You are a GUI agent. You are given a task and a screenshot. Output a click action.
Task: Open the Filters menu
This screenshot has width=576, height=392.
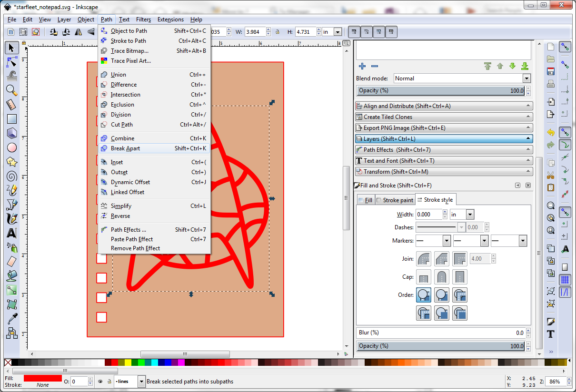[x=143, y=20]
